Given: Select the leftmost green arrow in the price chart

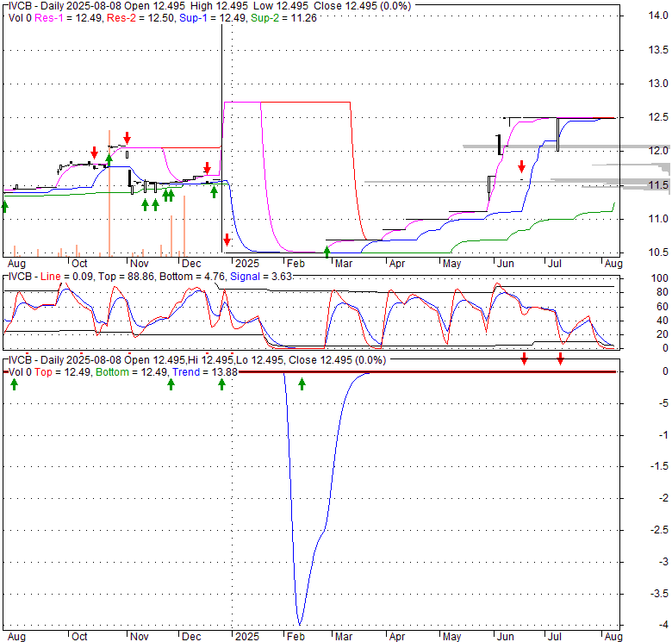Looking at the screenshot, I should [x=4, y=205].
